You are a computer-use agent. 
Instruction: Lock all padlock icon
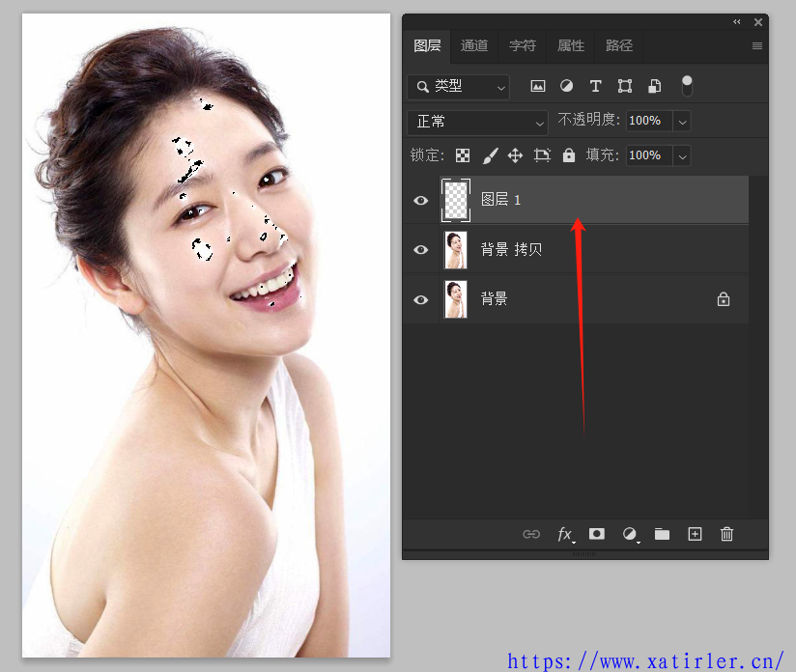point(569,154)
